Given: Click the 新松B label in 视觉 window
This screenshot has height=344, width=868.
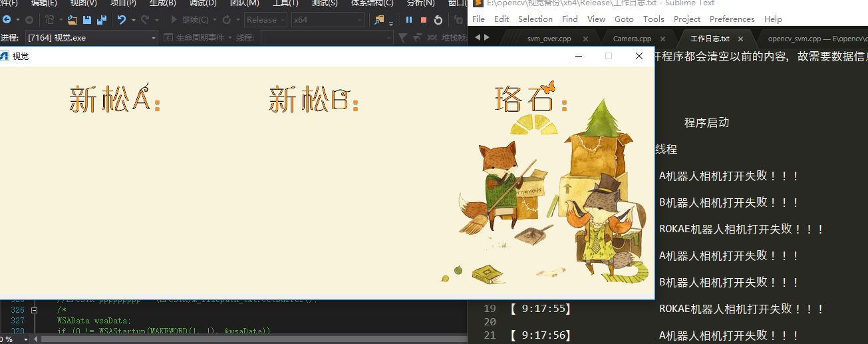Looking at the screenshot, I should [314, 100].
